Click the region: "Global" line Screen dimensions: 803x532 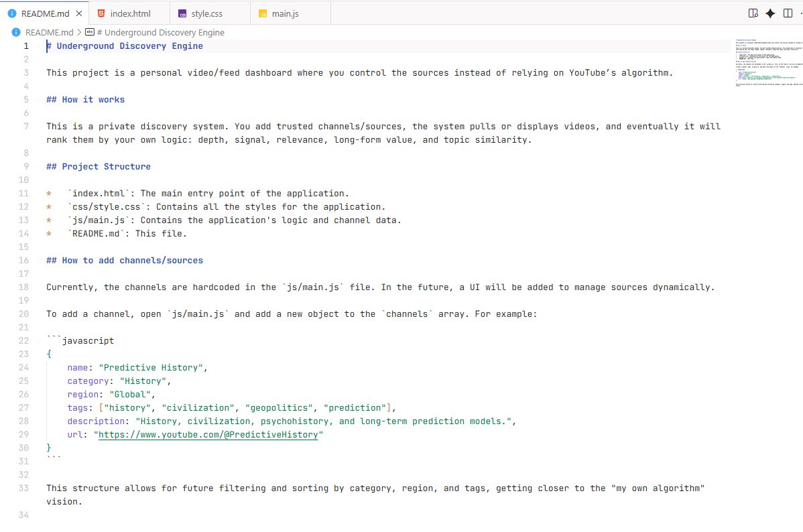pyautogui.click(x=111, y=394)
